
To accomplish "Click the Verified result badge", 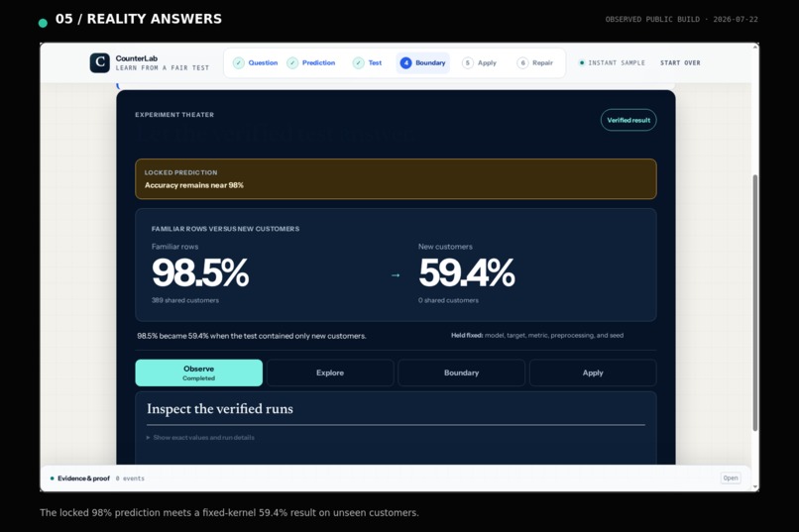I will 628,120.
